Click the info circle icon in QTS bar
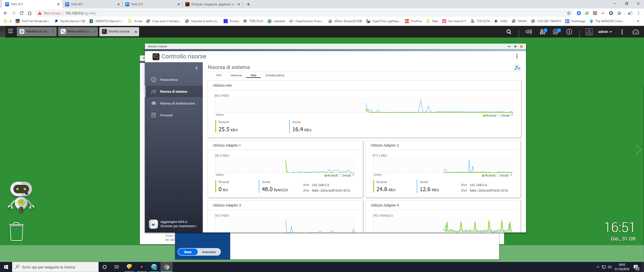Viewport: 644px width, 272px height. [x=569, y=32]
